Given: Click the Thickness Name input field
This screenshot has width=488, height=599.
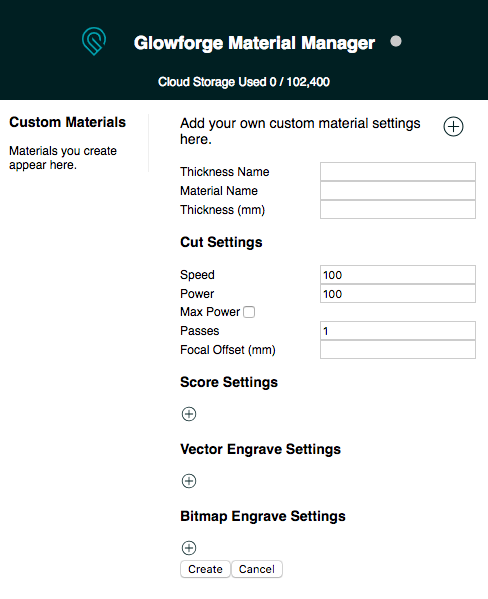Looking at the screenshot, I should point(398,172).
